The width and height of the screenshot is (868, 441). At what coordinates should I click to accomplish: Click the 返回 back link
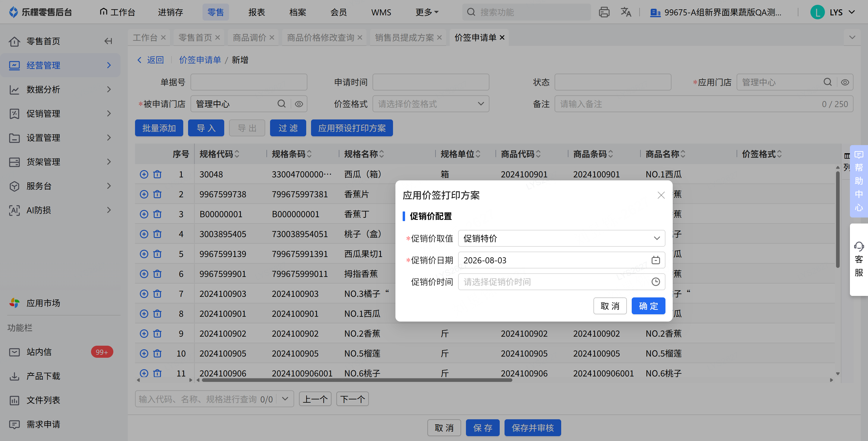tap(151, 60)
